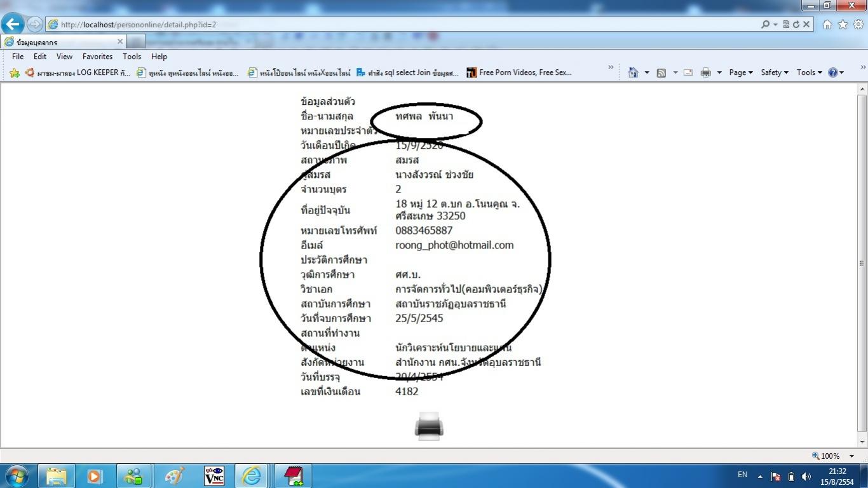Refresh the page with reload icon
Screen dimensions: 868x488
(x=796, y=24)
